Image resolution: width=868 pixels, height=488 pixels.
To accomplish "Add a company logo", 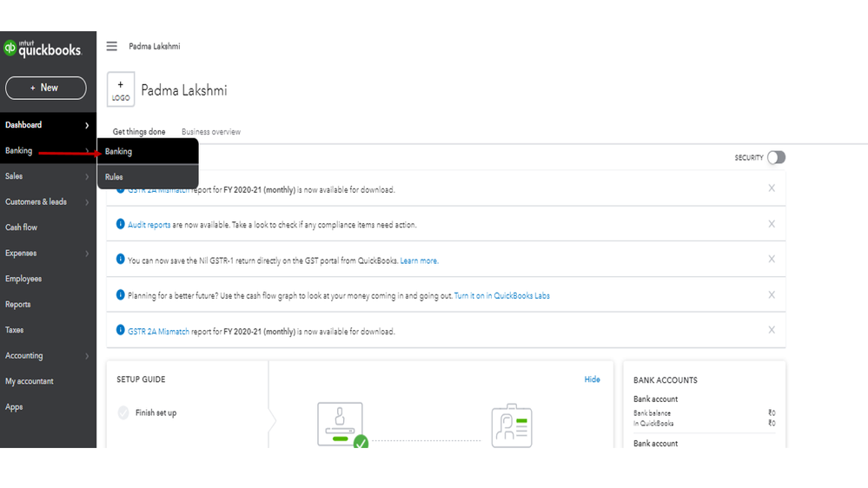I will point(121,89).
